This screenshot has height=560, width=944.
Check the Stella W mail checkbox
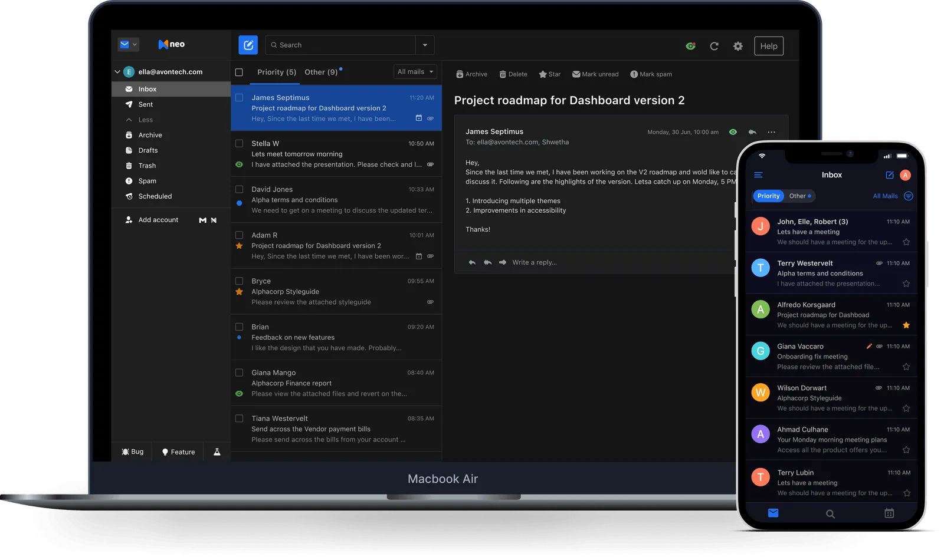click(x=239, y=143)
